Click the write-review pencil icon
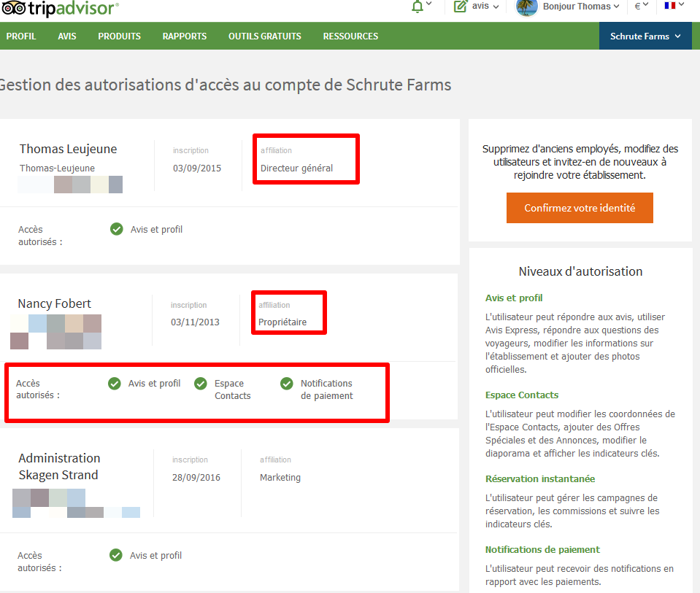The width and height of the screenshot is (700, 593). 461,6
